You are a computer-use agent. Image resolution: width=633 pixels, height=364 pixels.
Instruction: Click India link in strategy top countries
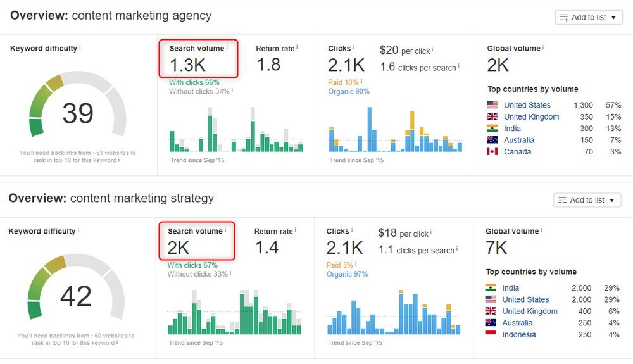coord(510,288)
